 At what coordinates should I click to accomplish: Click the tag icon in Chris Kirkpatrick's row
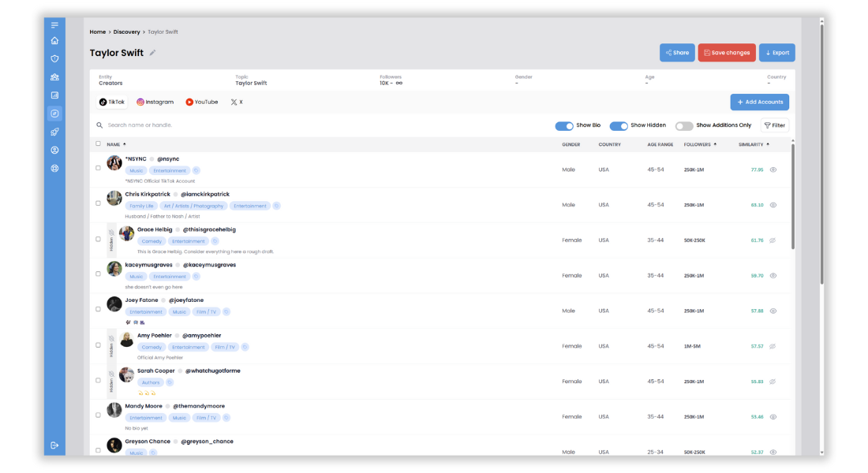point(276,206)
